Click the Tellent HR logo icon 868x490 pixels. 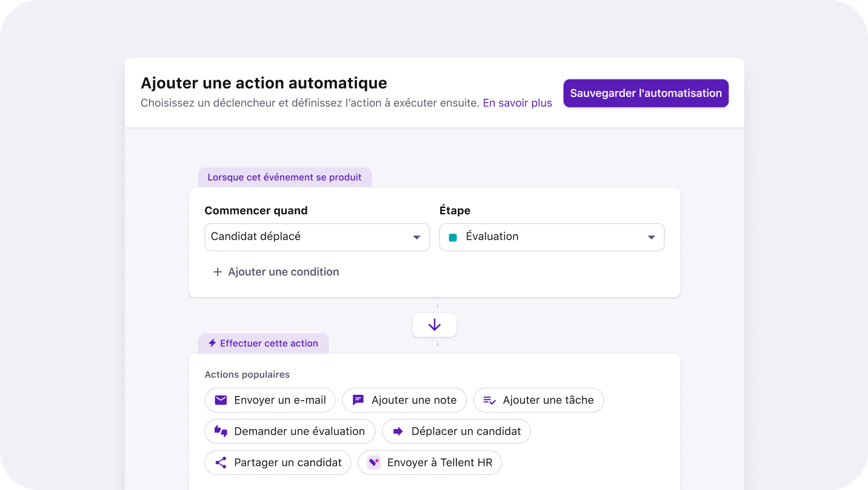point(374,462)
